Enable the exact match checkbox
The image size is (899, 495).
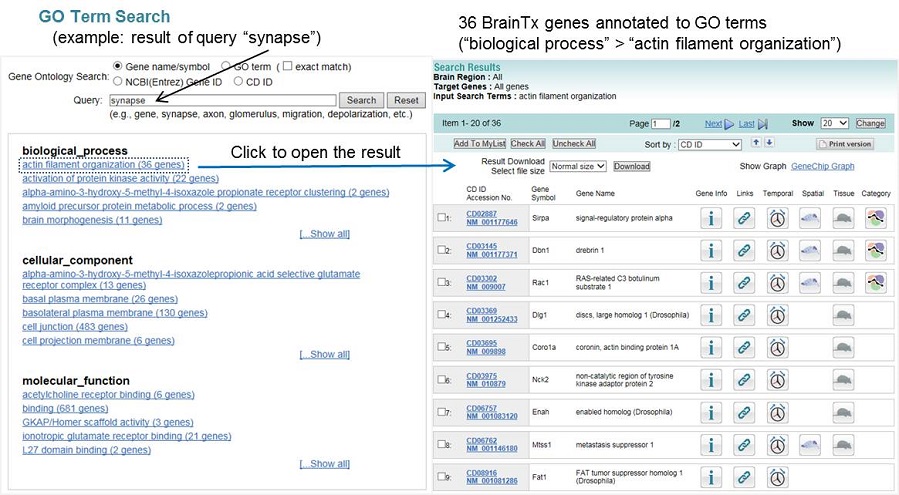287,67
